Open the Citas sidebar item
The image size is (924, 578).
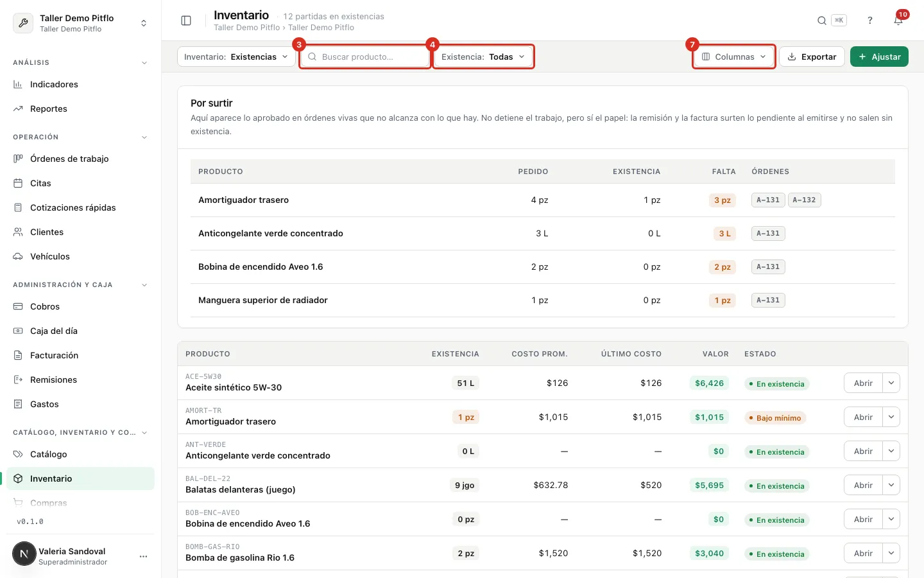(x=80, y=183)
